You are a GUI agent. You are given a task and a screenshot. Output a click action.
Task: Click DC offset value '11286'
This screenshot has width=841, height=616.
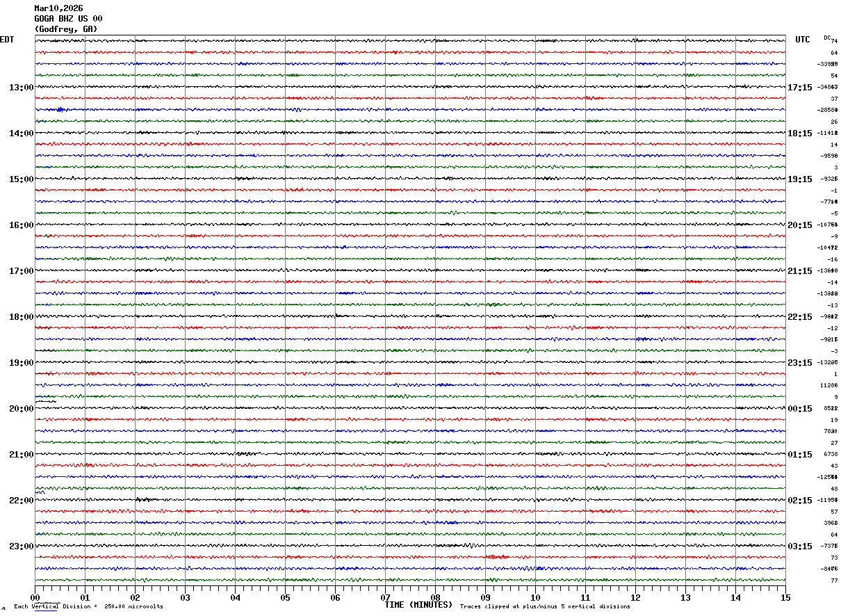[828, 385]
